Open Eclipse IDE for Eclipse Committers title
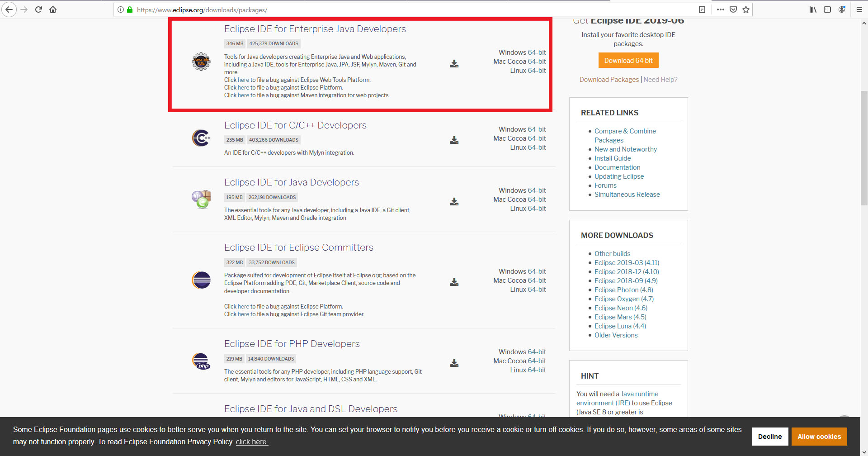Image resolution: width=868 pixels, height=456 pixels. point(299,247)
